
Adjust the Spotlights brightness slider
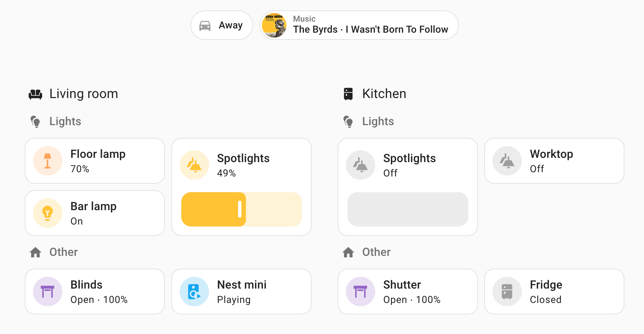[242, 209]
